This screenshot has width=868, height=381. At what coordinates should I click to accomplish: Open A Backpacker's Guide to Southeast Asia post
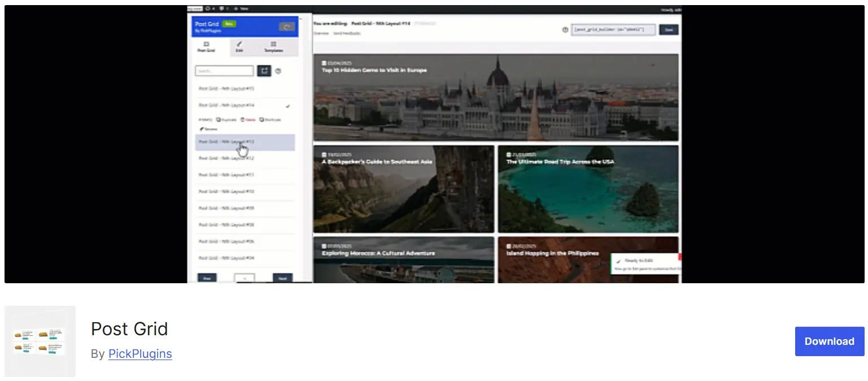(x=377, y=162)
